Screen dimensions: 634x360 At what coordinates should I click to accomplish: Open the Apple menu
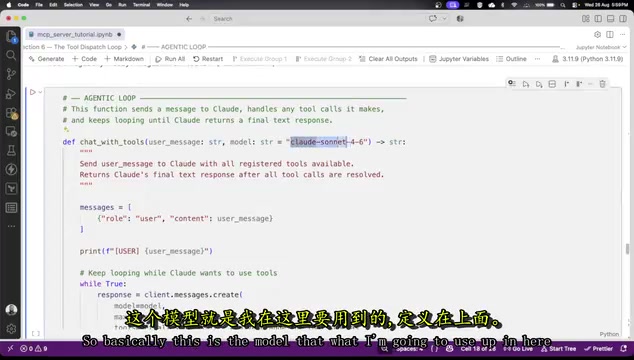point(8,5)
